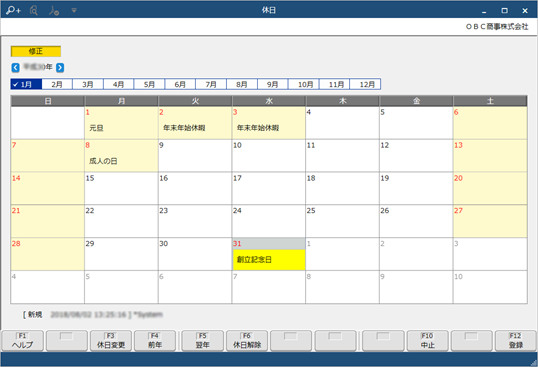Click the 土 weekday column header

click(x=490, y=101)
